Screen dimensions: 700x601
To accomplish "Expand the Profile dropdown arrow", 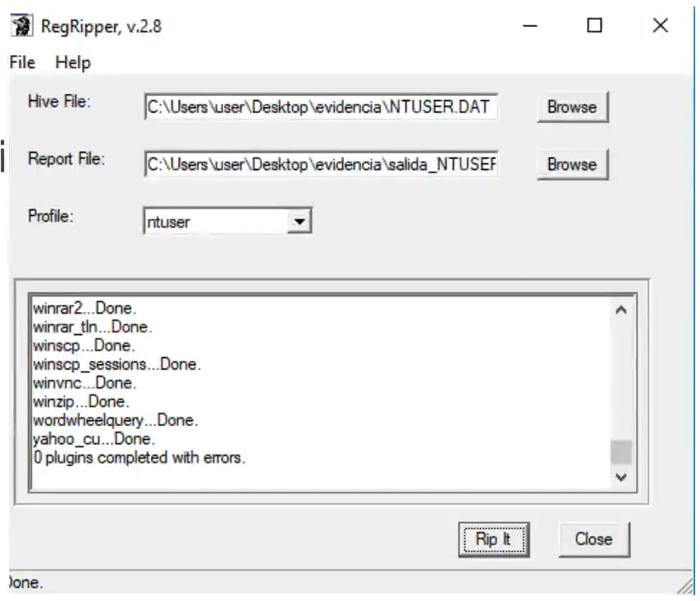I will [300, 221].
